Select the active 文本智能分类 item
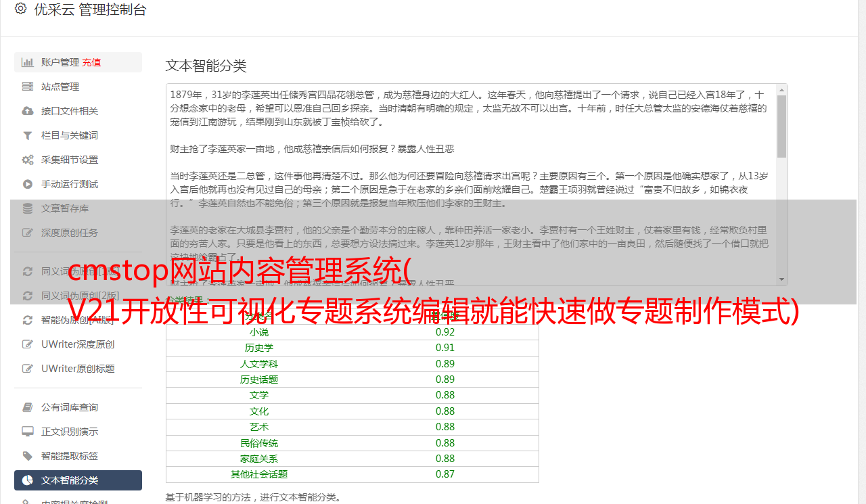The height and width of the screenshot is (504, 866). click(78, 480)
